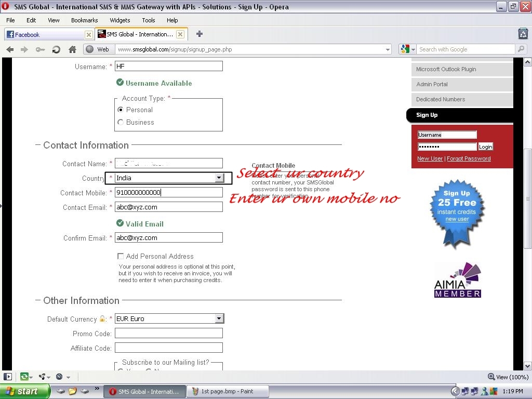Image resolution: width=532 pixels, height=399 pixels.
Task: Click the Wand key icon in toolbar
Action: tap(40, 49)
